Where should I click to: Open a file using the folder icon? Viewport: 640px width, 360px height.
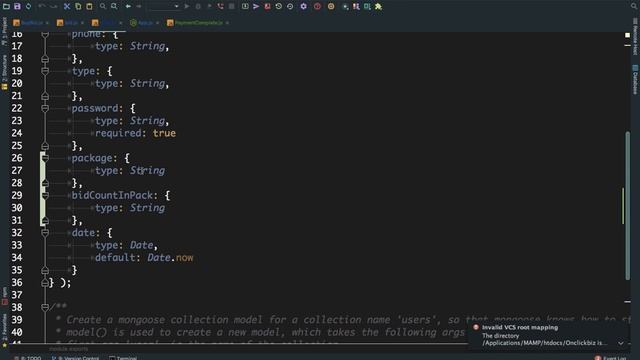tap(6, 6)
